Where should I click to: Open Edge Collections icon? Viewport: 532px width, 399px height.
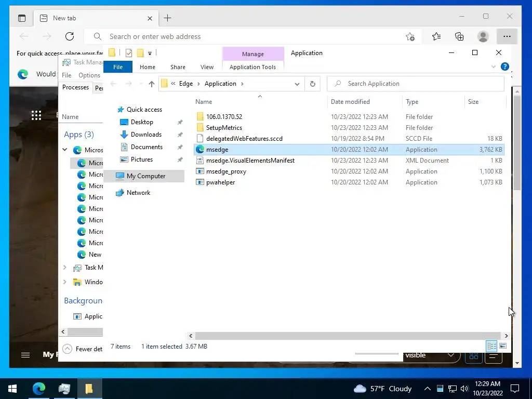click(459, 36)
